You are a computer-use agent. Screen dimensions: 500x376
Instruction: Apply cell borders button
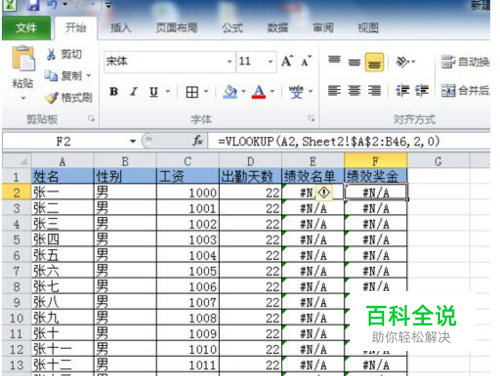(x=192, y=92)
